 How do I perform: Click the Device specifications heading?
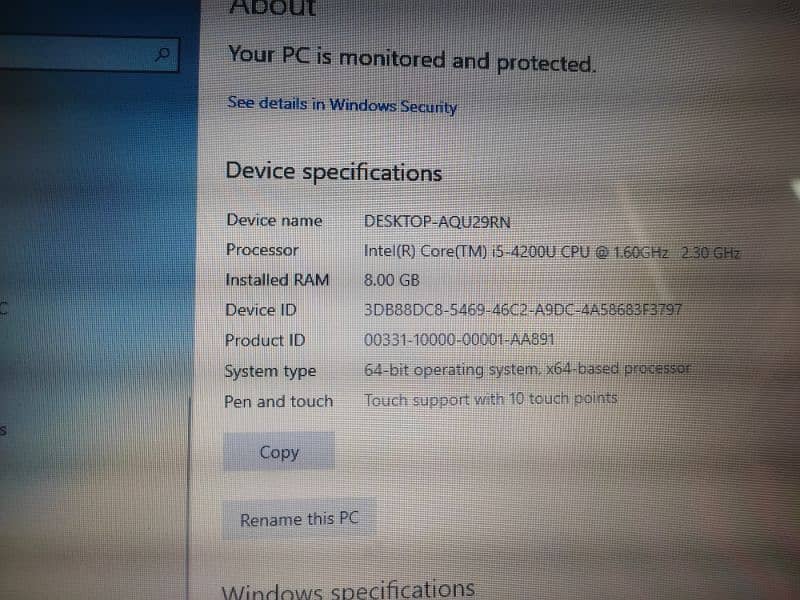[334, 171]
